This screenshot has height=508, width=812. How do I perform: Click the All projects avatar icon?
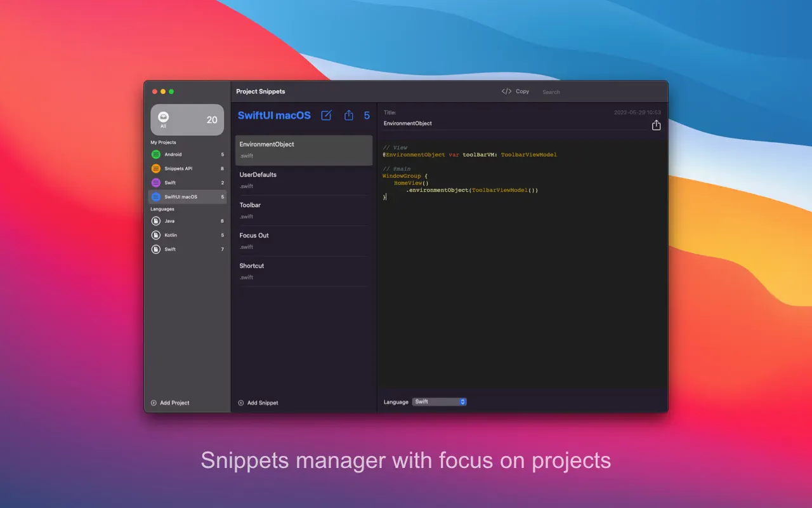tap(164, 117)
